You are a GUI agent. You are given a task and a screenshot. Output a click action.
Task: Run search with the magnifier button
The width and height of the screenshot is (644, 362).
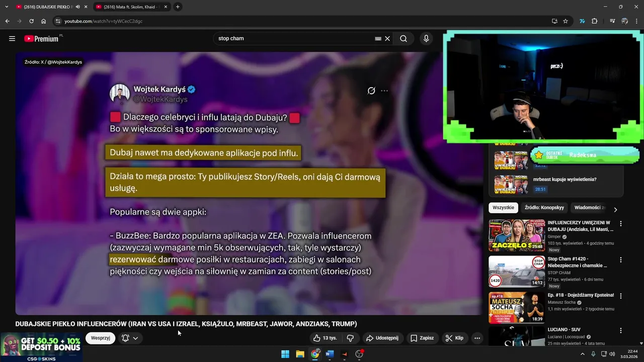[404, 39]
